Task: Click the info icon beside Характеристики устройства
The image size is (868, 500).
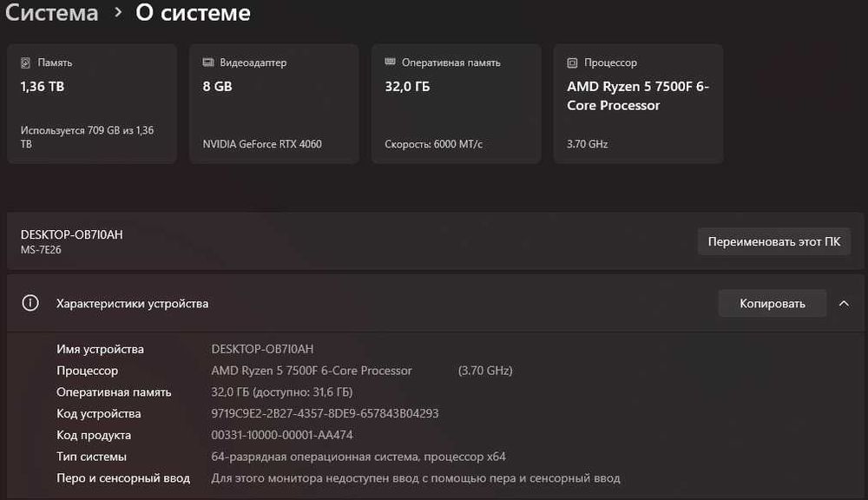Action: 30,304
